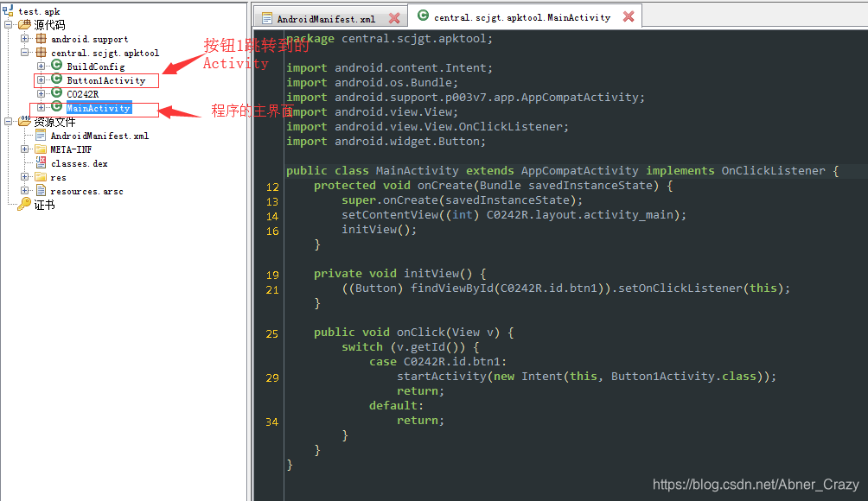Click the class icon on MainActivity tab
Viewport: 868px width, 501px height.
click(x=423, y=16)
